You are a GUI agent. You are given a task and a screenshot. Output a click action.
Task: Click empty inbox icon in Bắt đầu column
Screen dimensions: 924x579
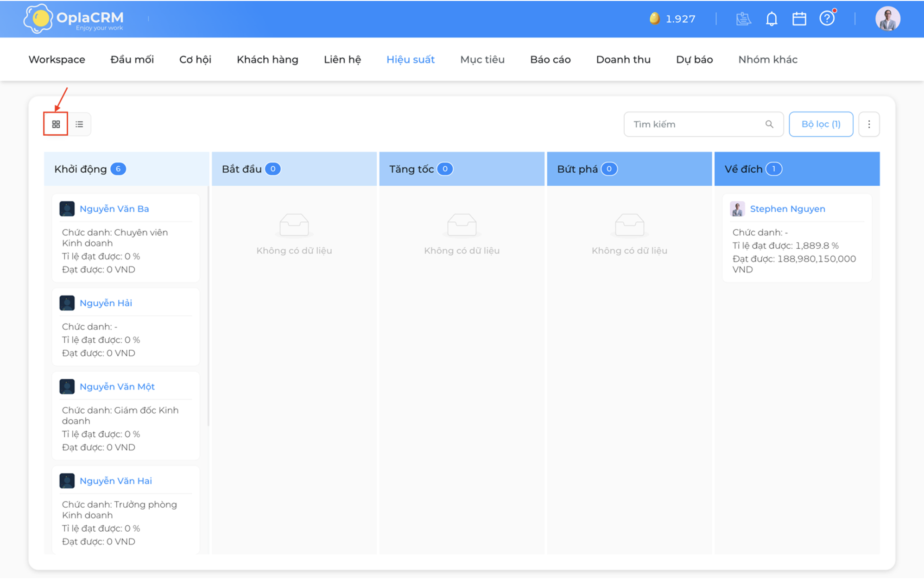294,225
